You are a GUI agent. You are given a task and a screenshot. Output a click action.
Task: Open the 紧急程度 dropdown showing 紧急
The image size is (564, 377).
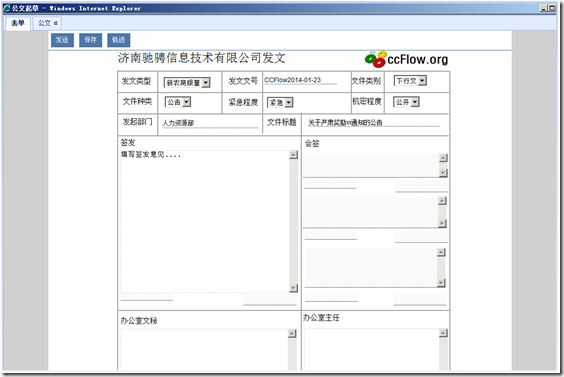pyautogui.click(x=280, y=103)
